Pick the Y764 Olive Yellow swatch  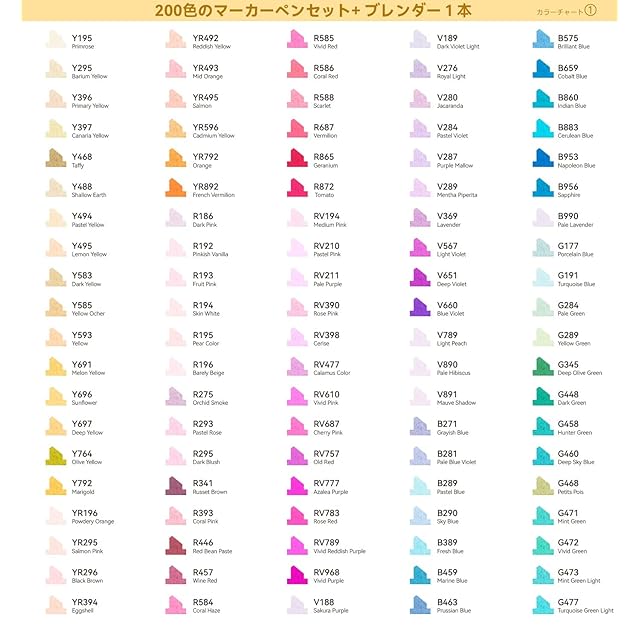click(x=56, y=456)
